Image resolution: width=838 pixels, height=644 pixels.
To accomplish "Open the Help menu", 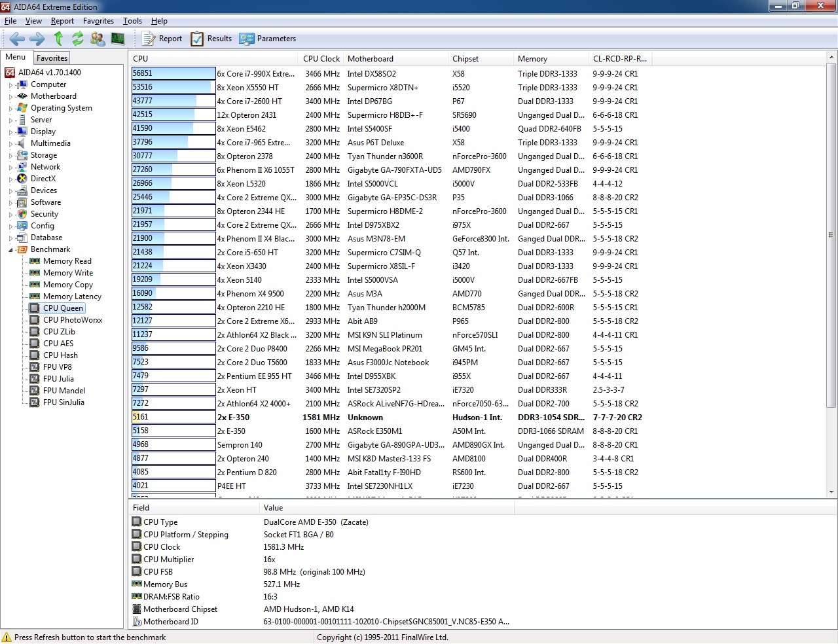I will 159,21.
